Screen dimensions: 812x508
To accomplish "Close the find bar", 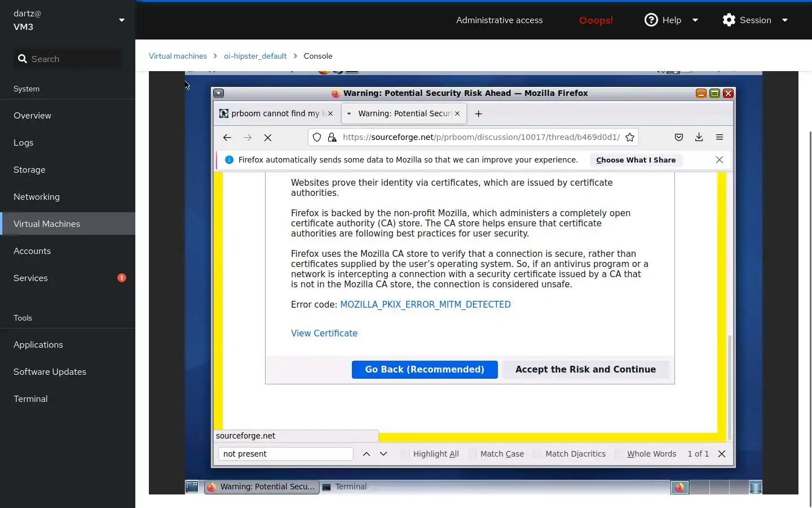I will pos(722,454).
